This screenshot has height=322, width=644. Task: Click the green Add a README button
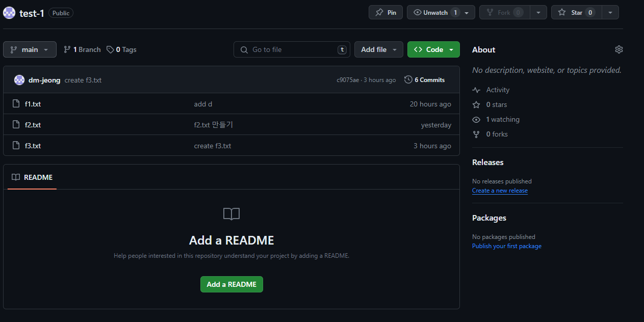(x=231, y=284)
